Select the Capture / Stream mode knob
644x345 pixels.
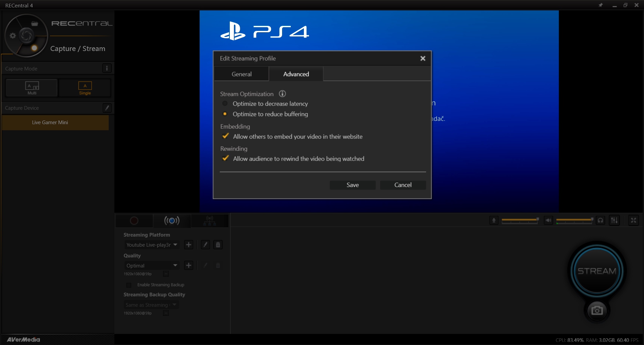pos(34,48)
